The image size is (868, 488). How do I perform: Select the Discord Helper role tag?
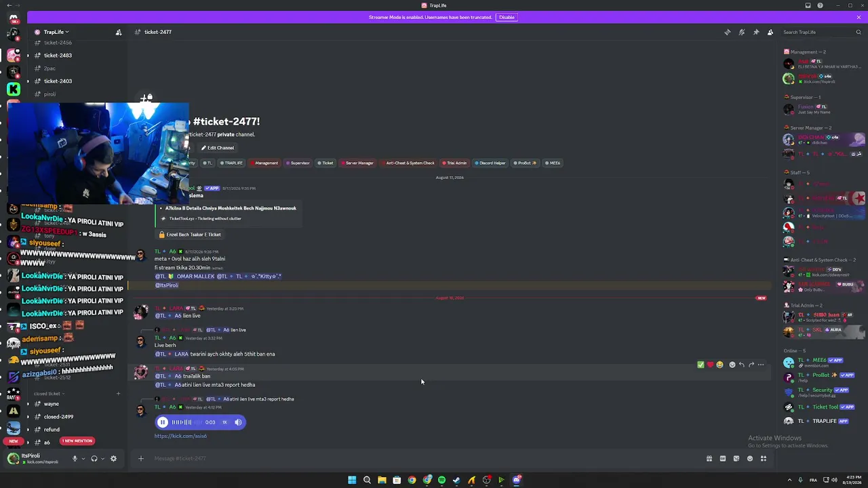tap(490, 163)
